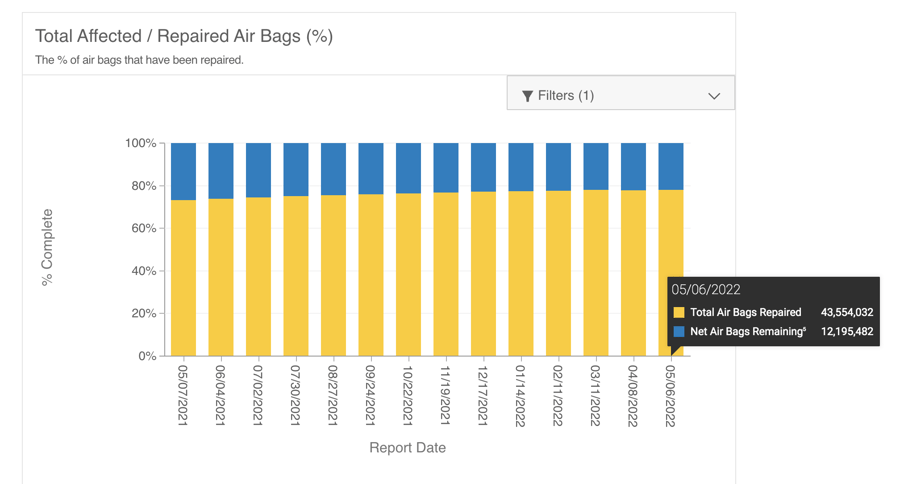This screenshot has height=484, width=900.
Task: Click the blue segment for 07/30/2021
Action: (x=296, y=169)
